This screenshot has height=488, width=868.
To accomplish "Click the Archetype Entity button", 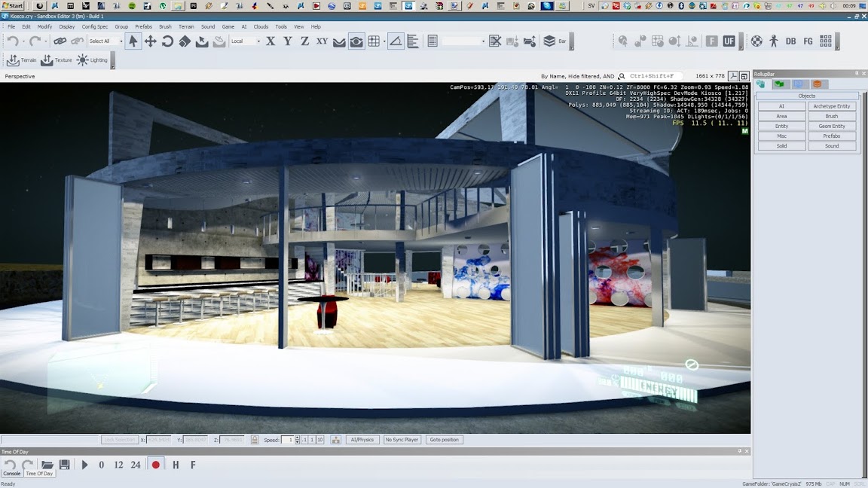I will click(x=832, y=106).
